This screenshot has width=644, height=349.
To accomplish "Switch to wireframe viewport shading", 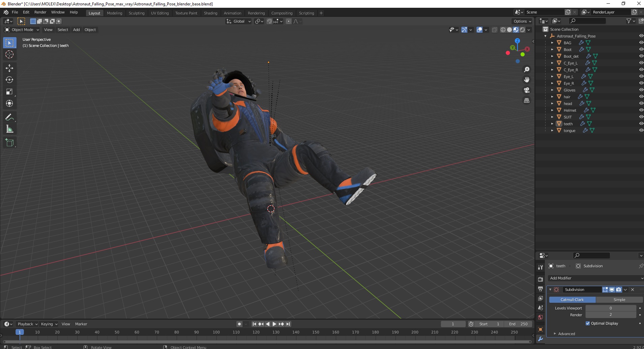I will [503, 30].
